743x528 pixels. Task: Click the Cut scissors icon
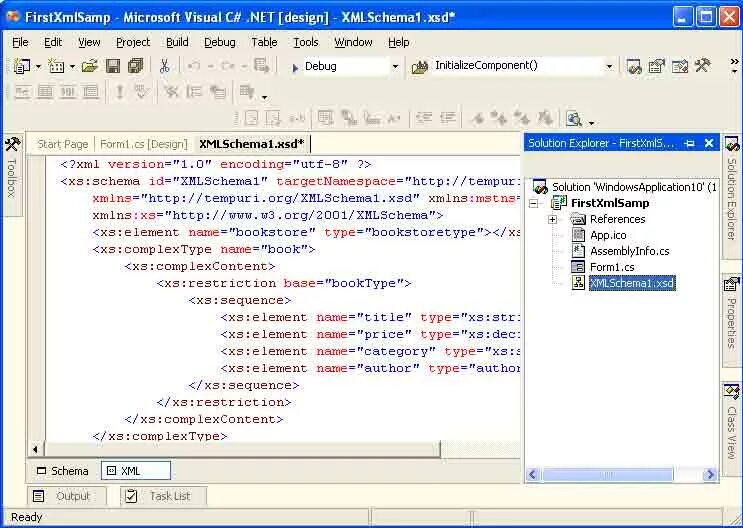(164, 66)
